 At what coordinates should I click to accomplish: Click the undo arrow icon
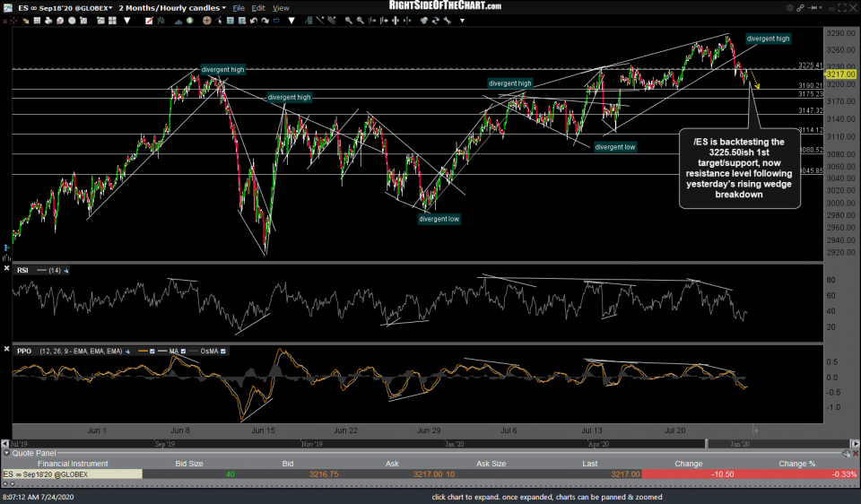253,21
